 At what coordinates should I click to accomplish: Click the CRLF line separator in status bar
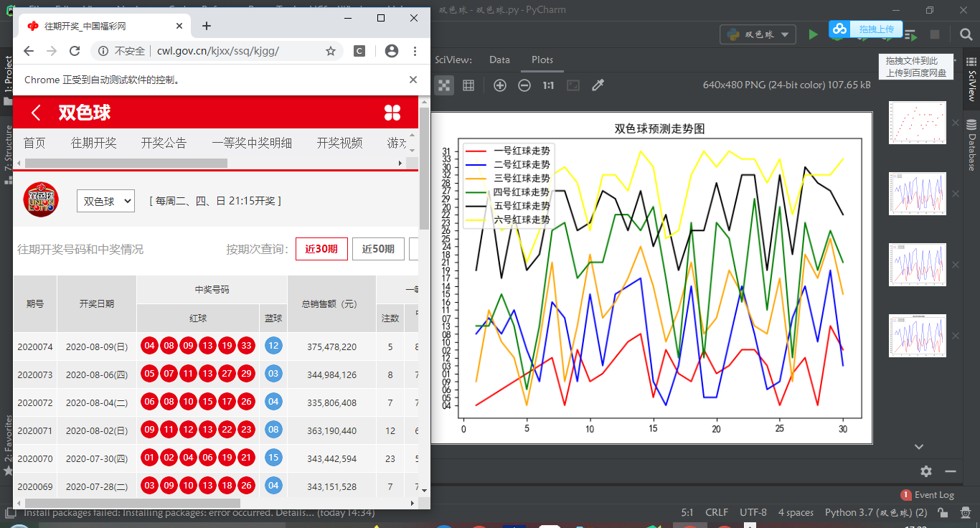[x=717, y=512]
